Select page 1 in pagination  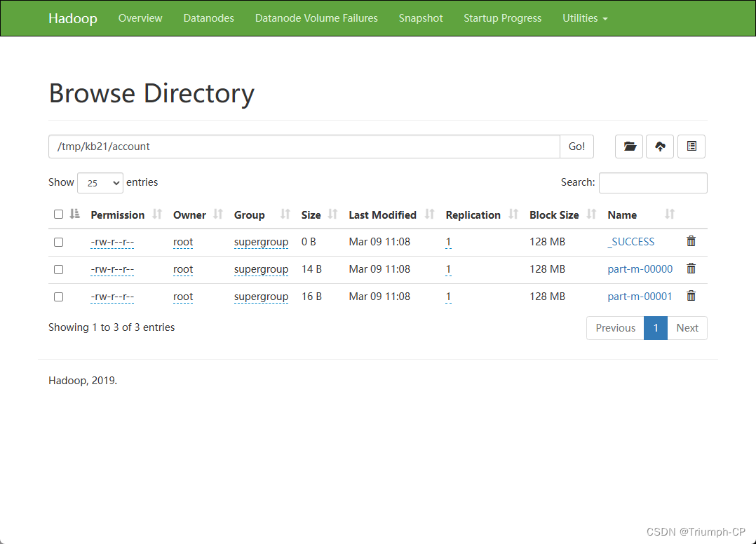point(656,328)
